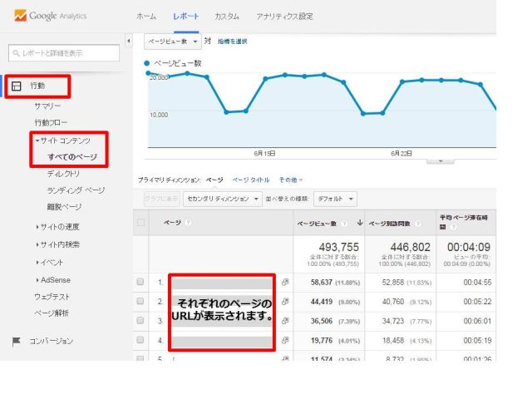Open the デフォルト sort type dropdown
This screenshot has width=532, height=399.
(x=335, y=199)
